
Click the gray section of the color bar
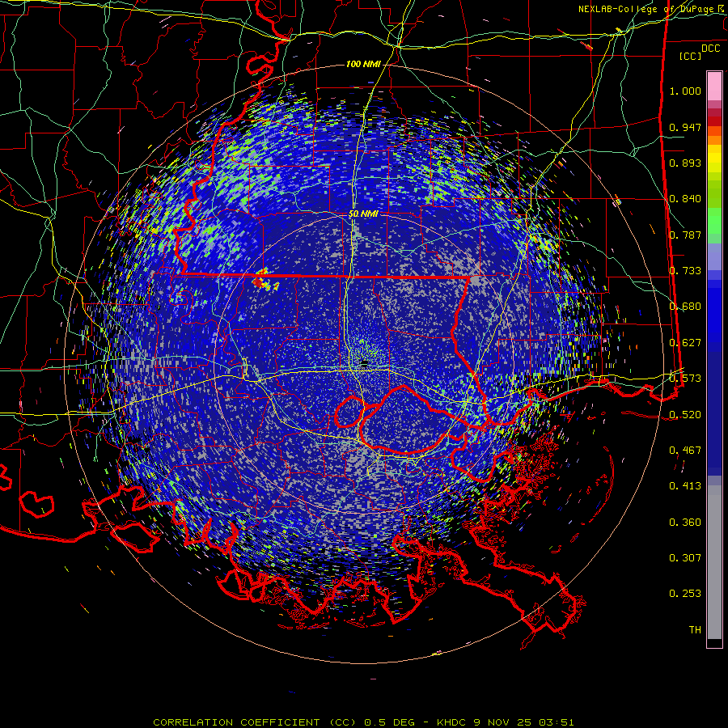pos(714,562)
